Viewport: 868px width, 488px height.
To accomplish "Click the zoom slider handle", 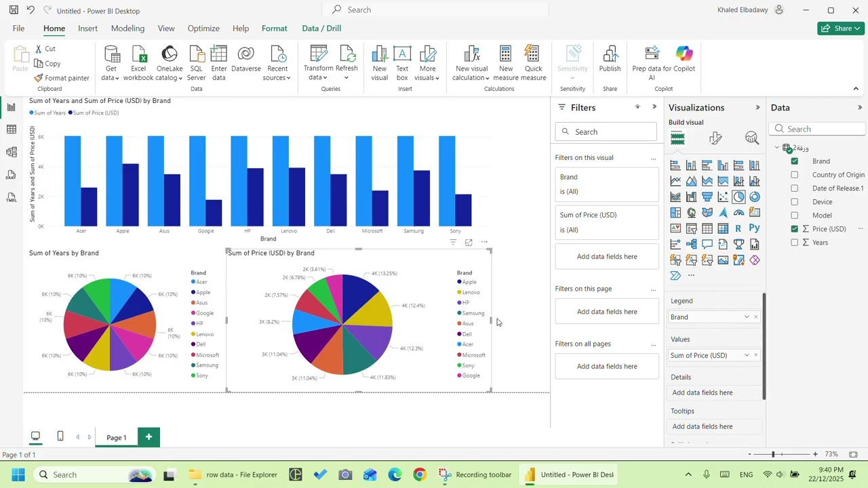I will pos(773,454).
